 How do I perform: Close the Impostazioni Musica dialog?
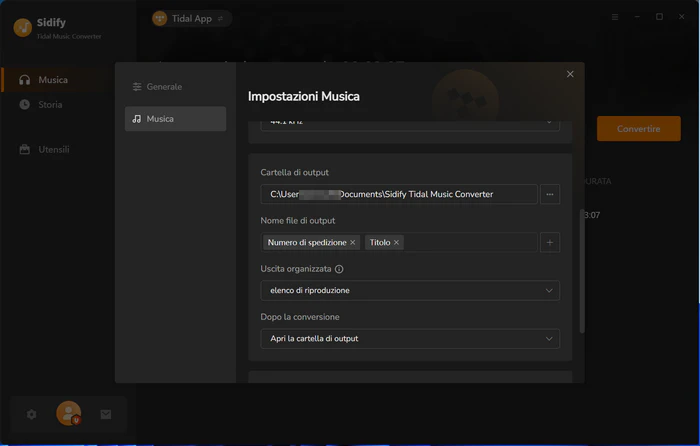click(x=570, y=74)
